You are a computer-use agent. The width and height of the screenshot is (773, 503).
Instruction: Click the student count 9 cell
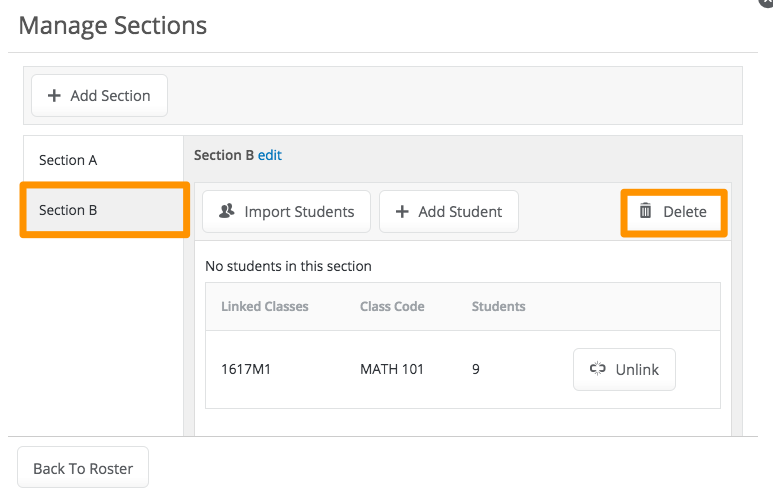coord(476,369)
